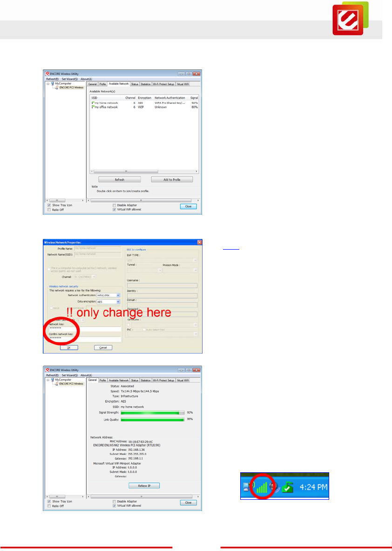Click signal icon beside my office network
Viewport: 392px width, 551px height.
tap(93, 107)
